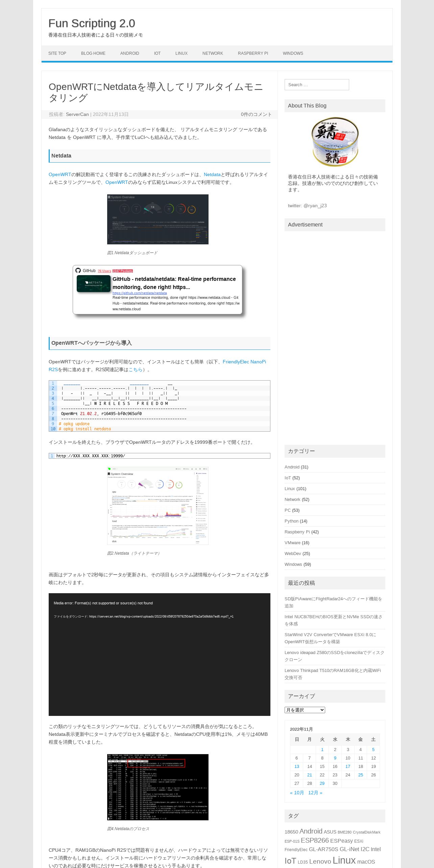Click the Search input field
The image size is (434, 868).
point(317,85)
